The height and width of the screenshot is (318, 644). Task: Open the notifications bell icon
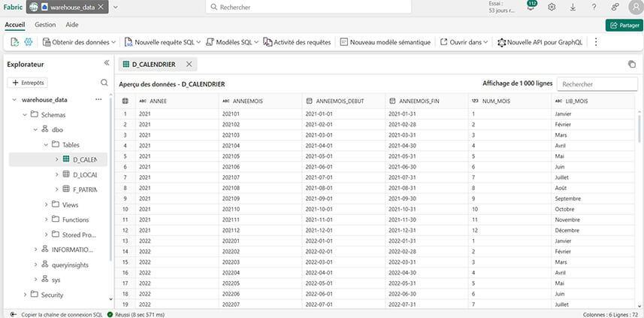(x=531, y=8)
